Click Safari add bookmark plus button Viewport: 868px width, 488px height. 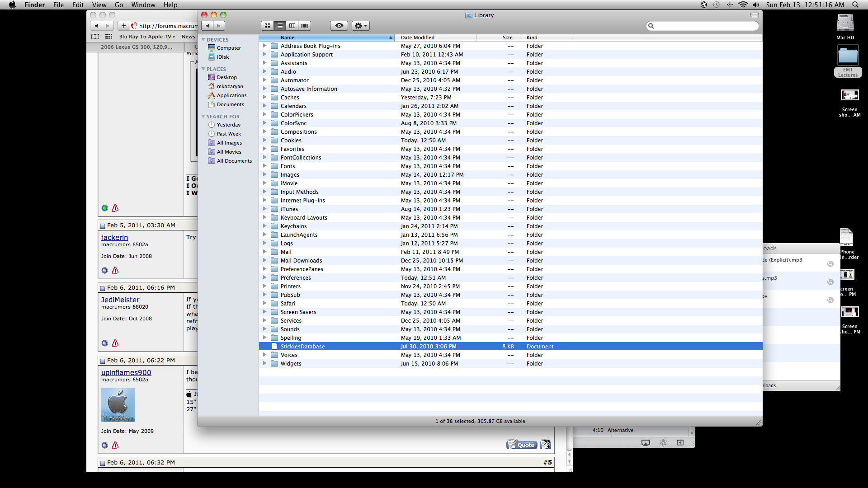point(123,26)
